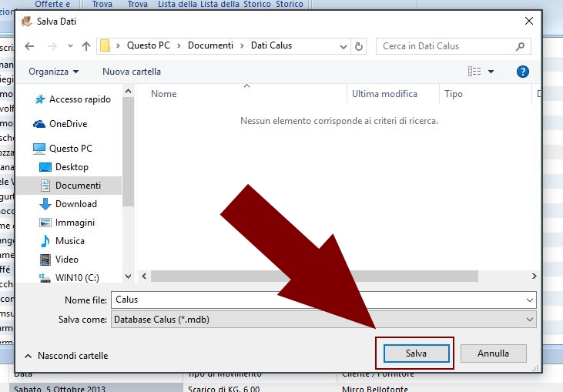Click the horizontal scroll right arrow
The height and width of the screenshot is (392, 563).
click(x=534, y=276)
